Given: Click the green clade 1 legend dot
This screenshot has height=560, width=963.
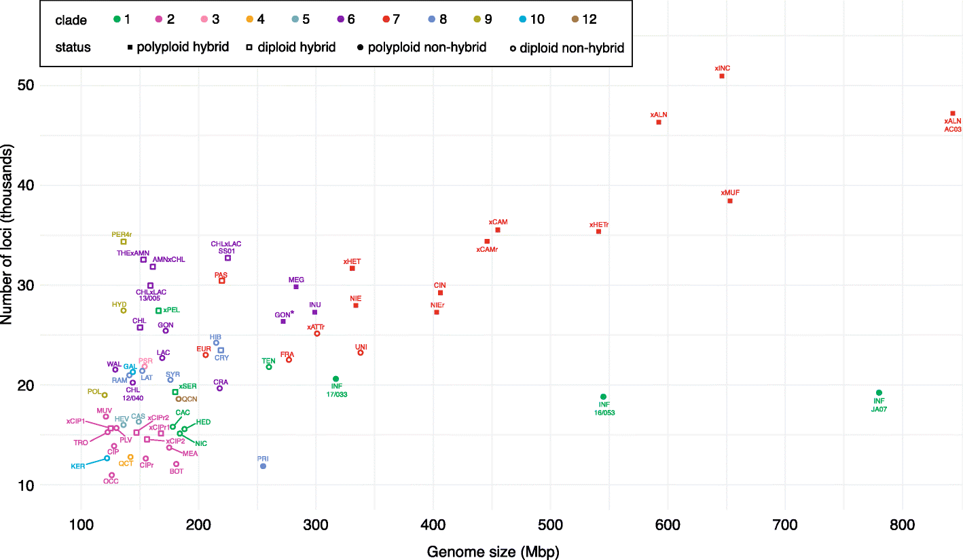Looking at the screenshot, I should (115, 20).
